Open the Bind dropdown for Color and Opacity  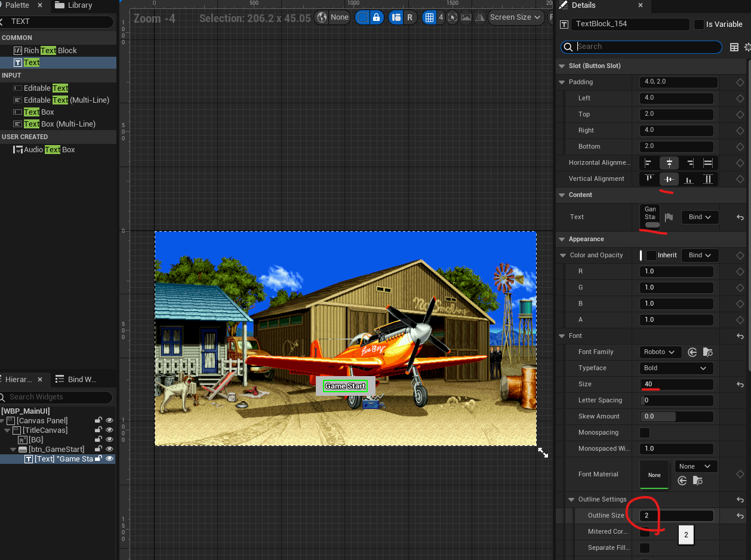(x=700, y=256)
